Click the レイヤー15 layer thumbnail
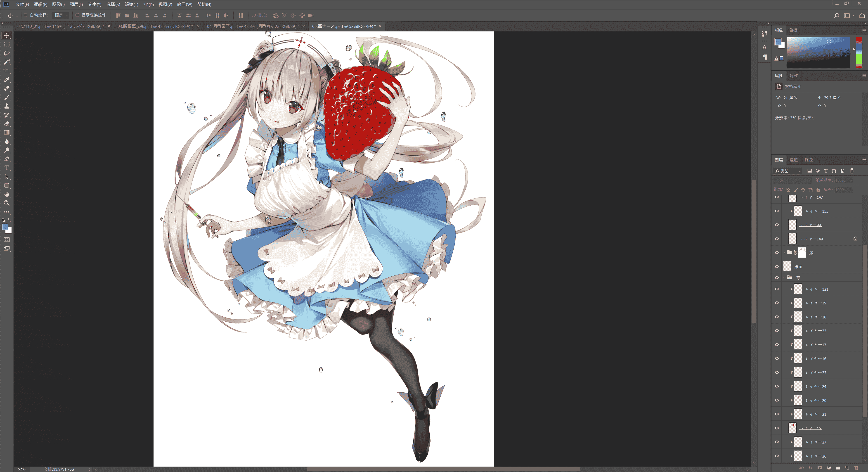 pyautogui.click(x=792, y=428)
